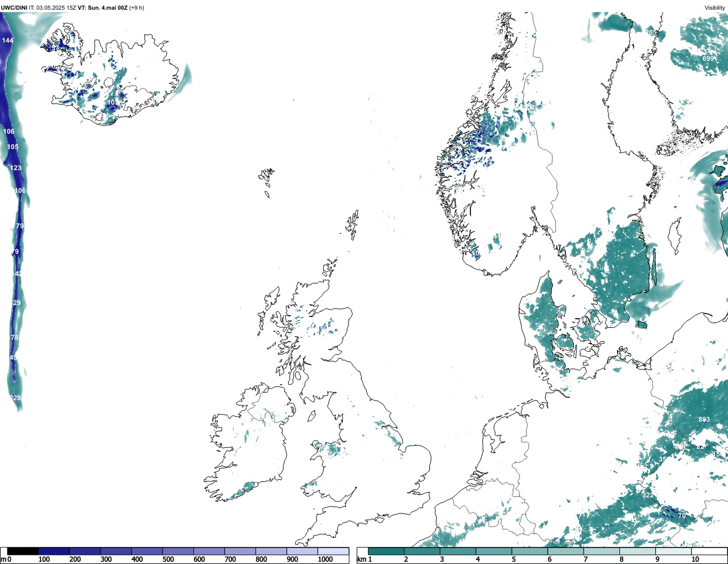This screenshot has height=564, width=728.
Task: Click the 'Visibility' title label
Action: 715,8
